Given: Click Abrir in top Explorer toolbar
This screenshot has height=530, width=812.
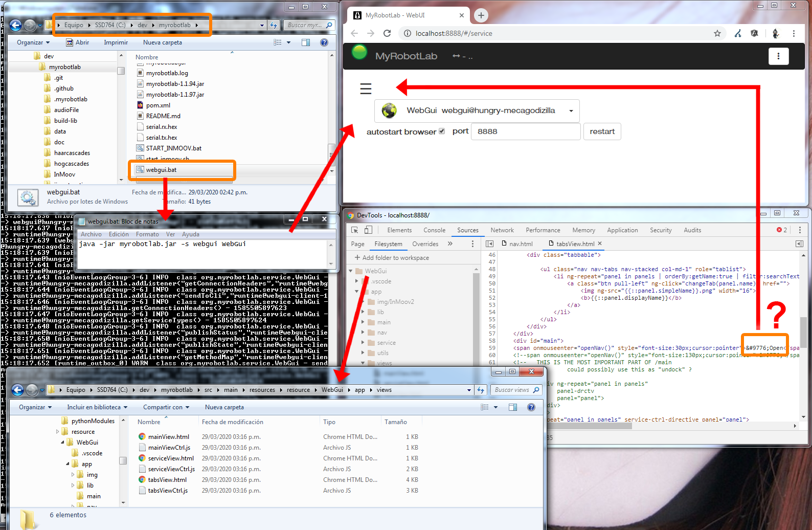Looking at the screenshot, I should [x=77, y=42].
